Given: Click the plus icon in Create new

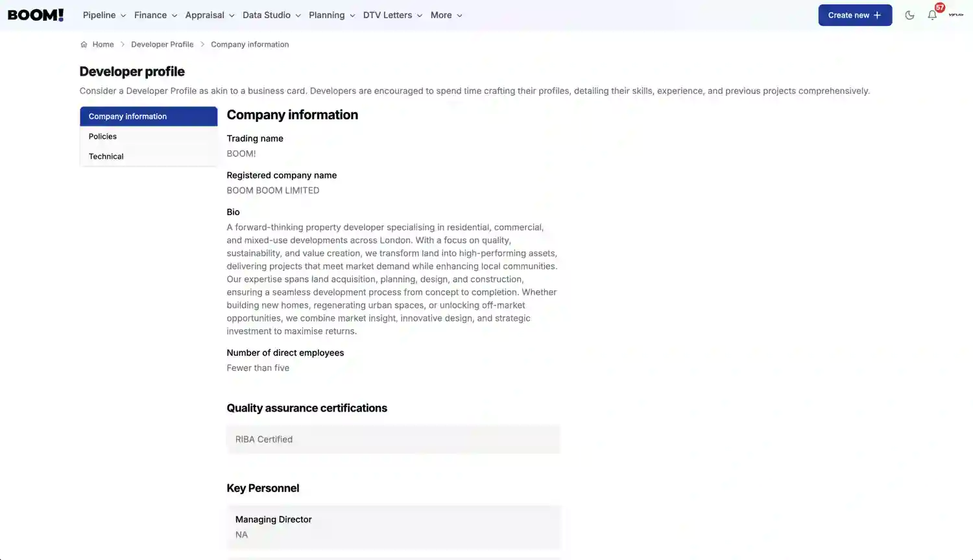Looking at the screenshot, I should (x=877, y=15).
